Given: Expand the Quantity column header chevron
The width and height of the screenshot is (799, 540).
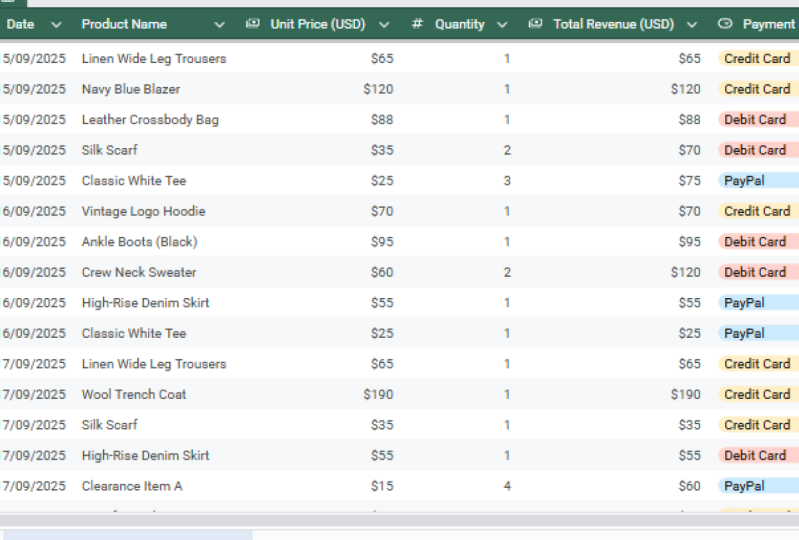Looking at the screenshot, I should (x=502, y=24).
